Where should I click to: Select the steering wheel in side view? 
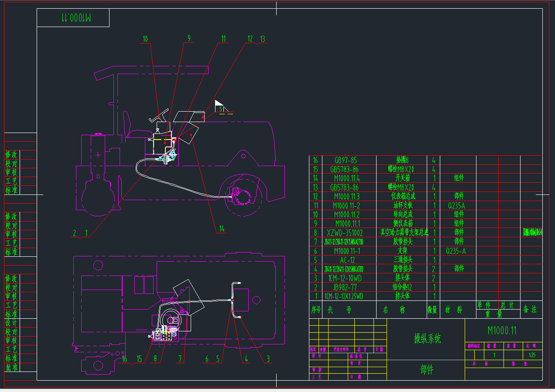pyautogui.click(x=158, y=116)
